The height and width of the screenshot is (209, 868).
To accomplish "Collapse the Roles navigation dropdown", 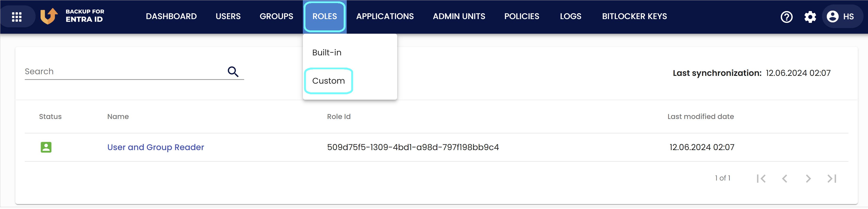I will (325, 16).
